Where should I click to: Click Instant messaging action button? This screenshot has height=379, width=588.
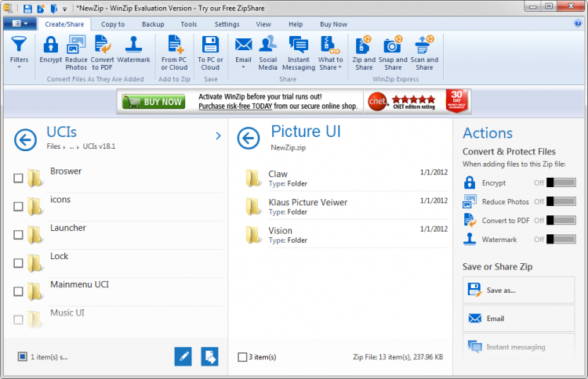pyautogui.click(x=518, y=347)
